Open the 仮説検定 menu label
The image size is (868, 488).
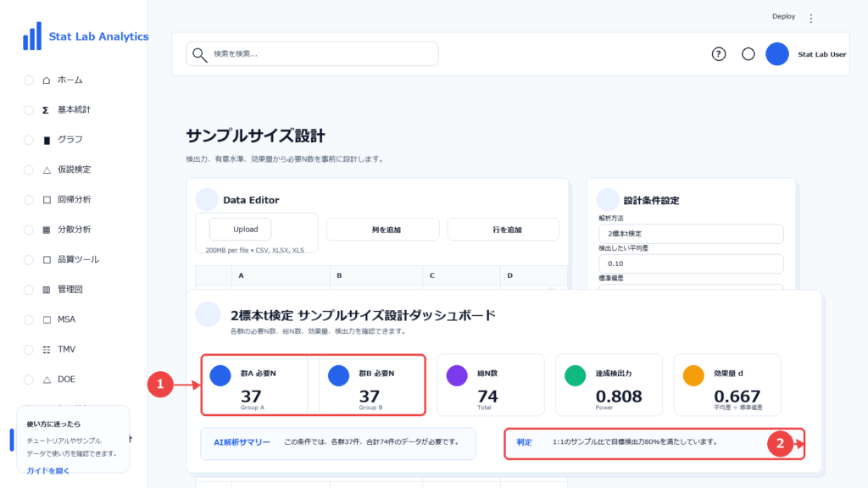click(75, 169)
